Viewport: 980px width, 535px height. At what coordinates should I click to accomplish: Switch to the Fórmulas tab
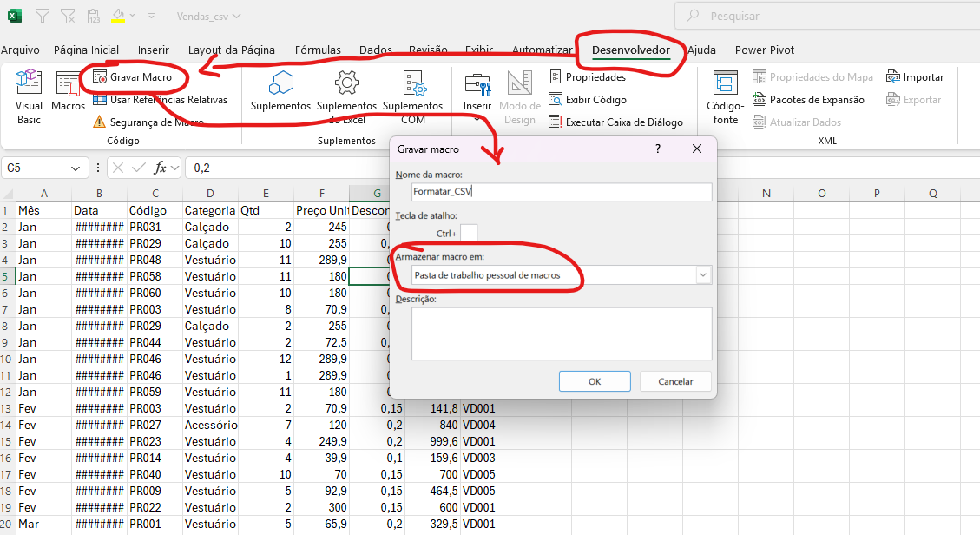pos(319,50)
